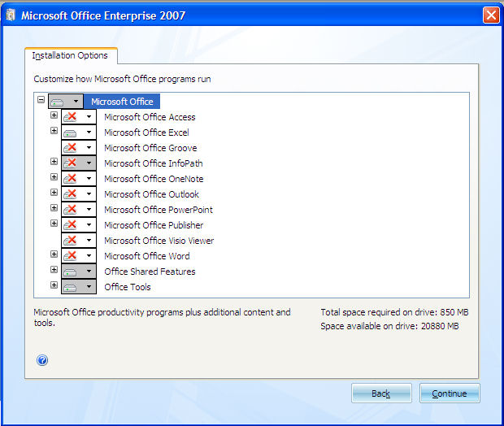Viewport: 504px width, 426px height.
Task: Open install option dropdown for Microsoft Office OneNote
Action: (x=79, y=178)
